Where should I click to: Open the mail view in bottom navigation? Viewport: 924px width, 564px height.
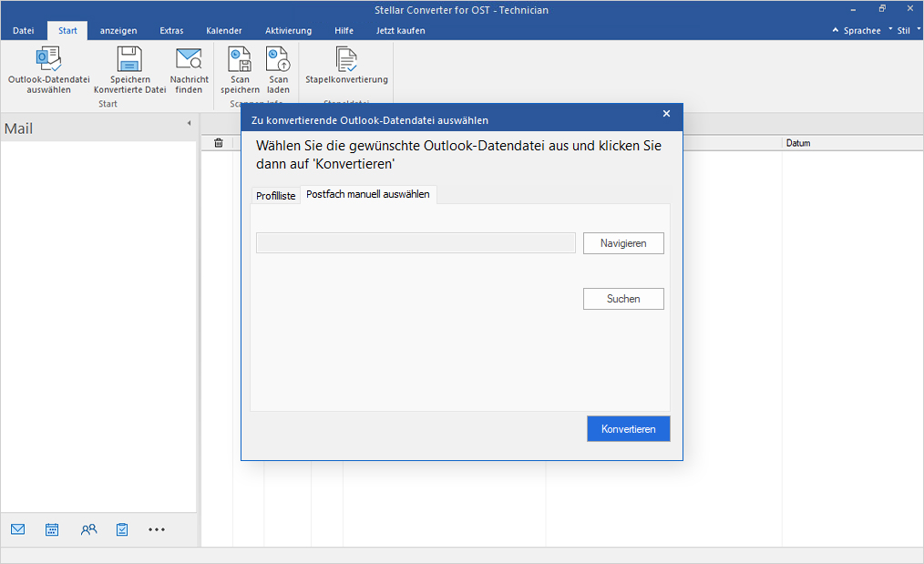(18, 529)
